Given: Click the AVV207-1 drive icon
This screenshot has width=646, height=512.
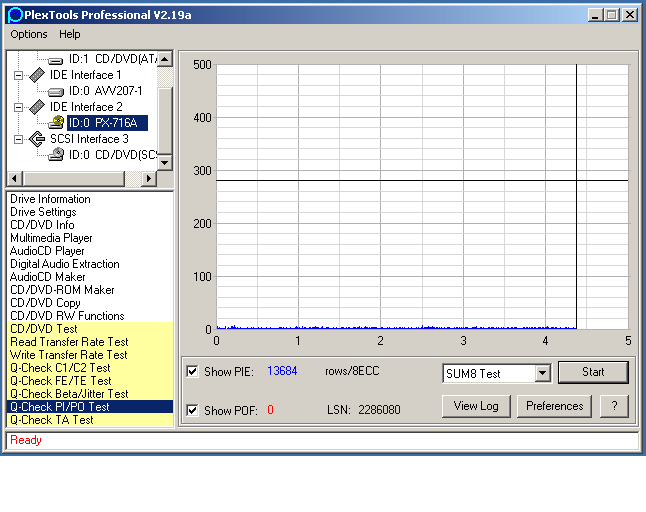Looking at the screenshot, I should tap(56, 91).
